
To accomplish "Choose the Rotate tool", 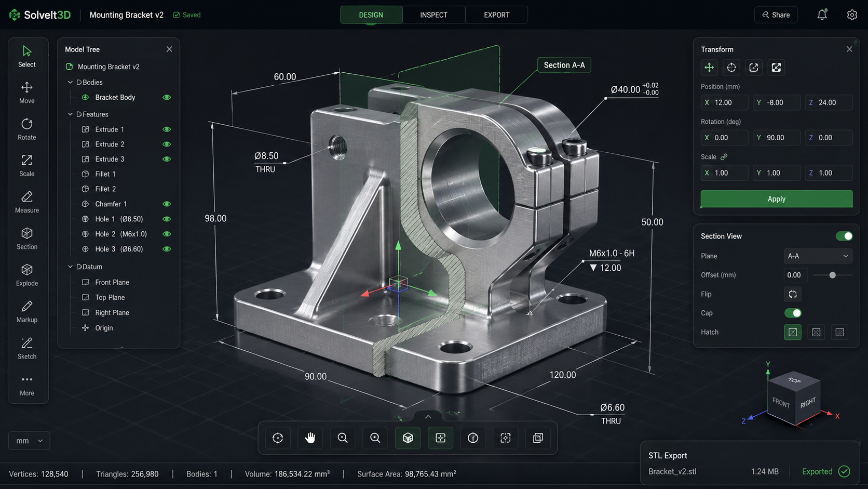I will (x=27, y=129).
